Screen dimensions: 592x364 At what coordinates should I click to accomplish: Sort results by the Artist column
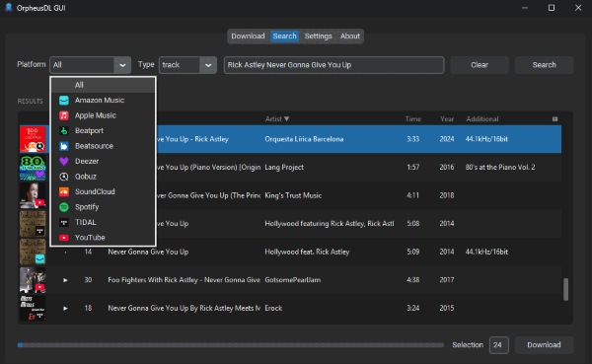277,119
